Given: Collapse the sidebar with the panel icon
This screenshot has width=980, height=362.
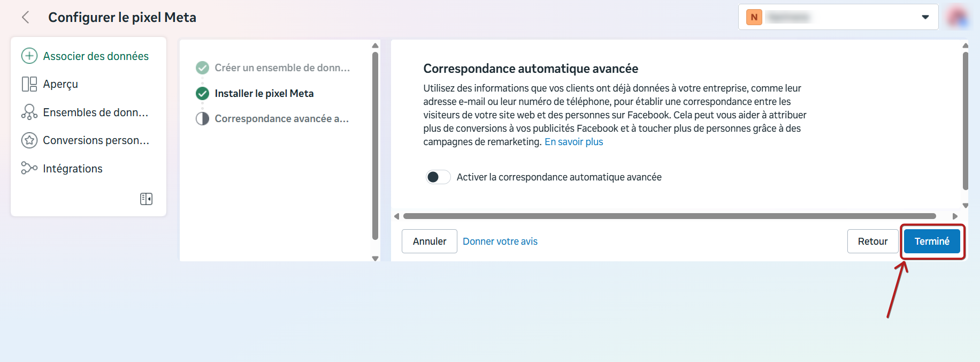Looking at the screenshot, I should 146,199.
